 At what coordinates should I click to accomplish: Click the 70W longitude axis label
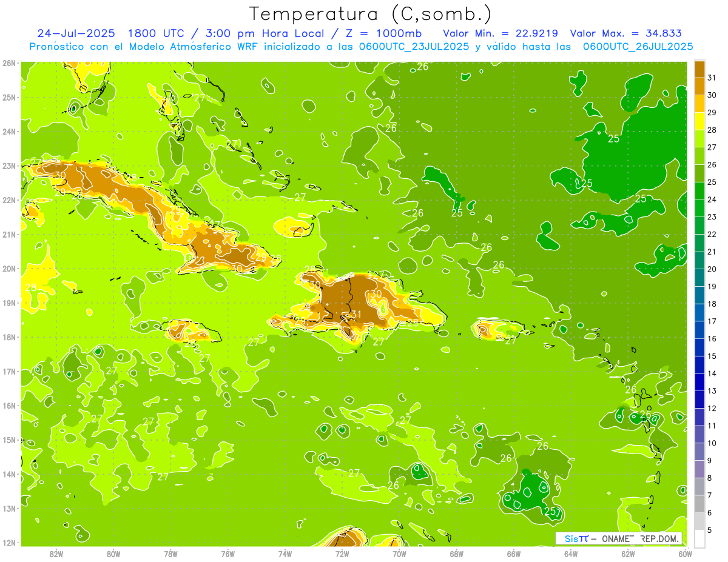[x=399, y=553]
